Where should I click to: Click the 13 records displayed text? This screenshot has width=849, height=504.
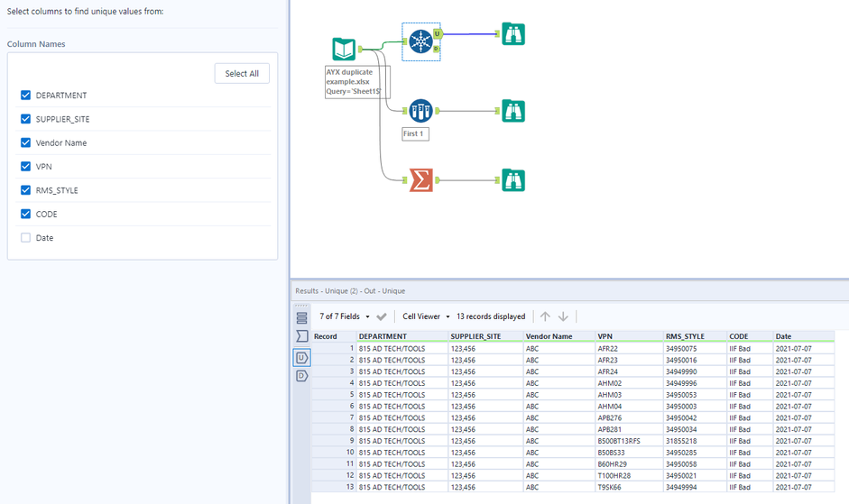click(491, 316)
